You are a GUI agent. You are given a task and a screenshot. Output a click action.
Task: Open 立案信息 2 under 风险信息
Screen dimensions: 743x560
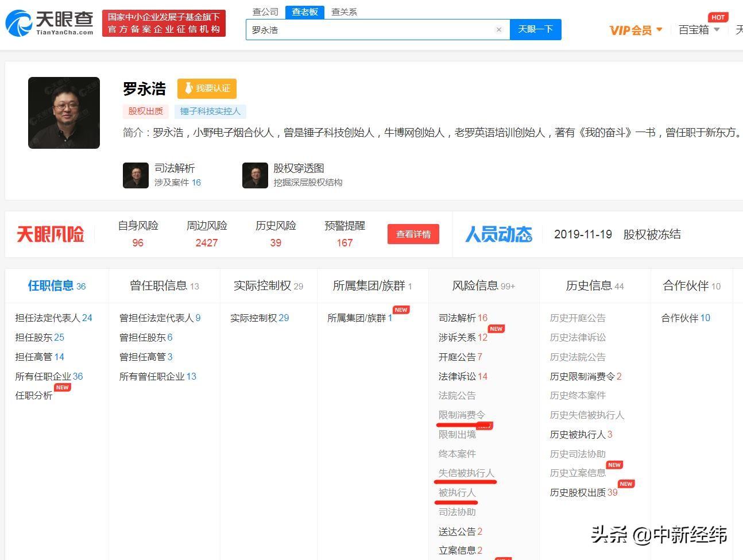pyautogui.click(x=460, y=551)
